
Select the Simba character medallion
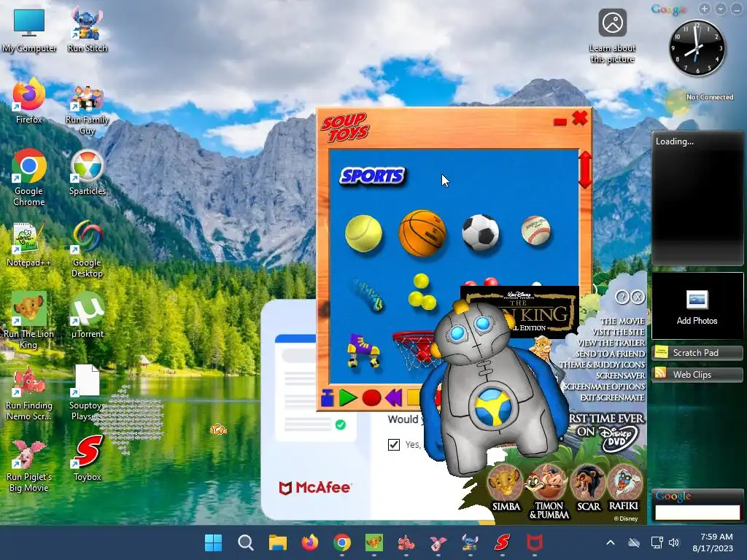click(x=506, y=483)
